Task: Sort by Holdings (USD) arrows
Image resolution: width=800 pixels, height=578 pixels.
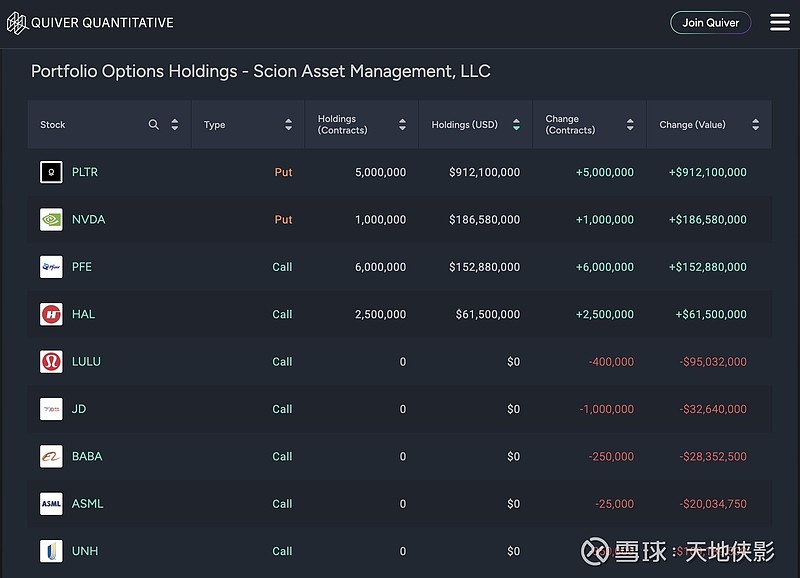Action: tap(516, 125)
